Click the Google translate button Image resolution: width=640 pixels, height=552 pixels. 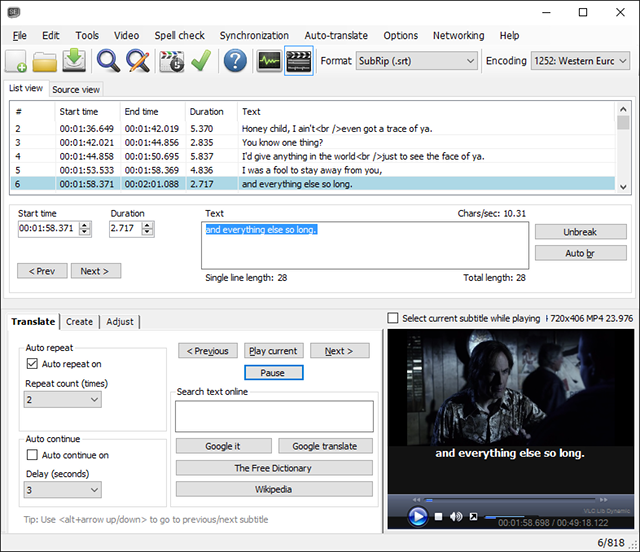pos(325,446)
